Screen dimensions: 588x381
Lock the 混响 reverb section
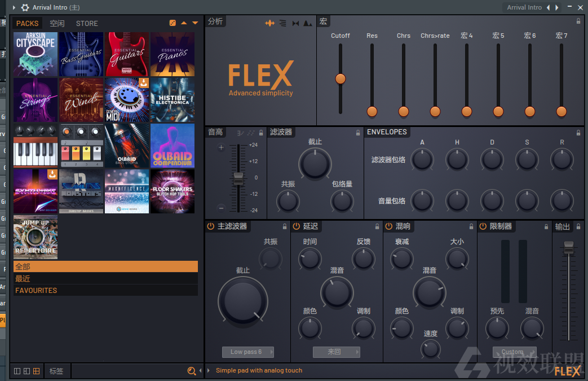tap(471, 226)
